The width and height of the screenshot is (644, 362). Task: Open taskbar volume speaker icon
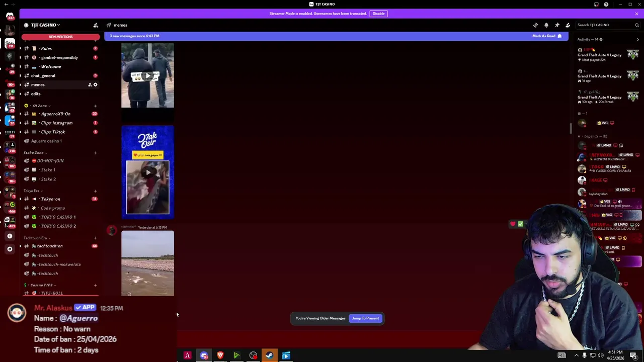[x=600, y=355]
